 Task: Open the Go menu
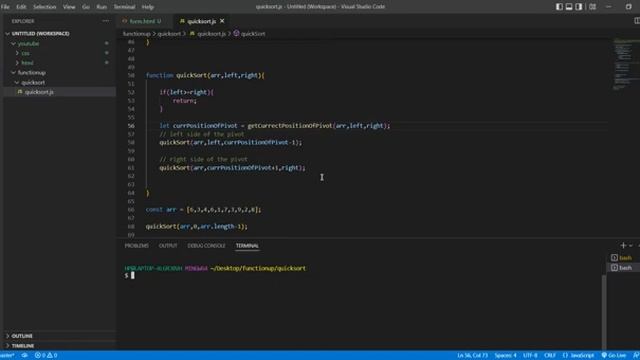pyautogui.click(x=86, y=7)
